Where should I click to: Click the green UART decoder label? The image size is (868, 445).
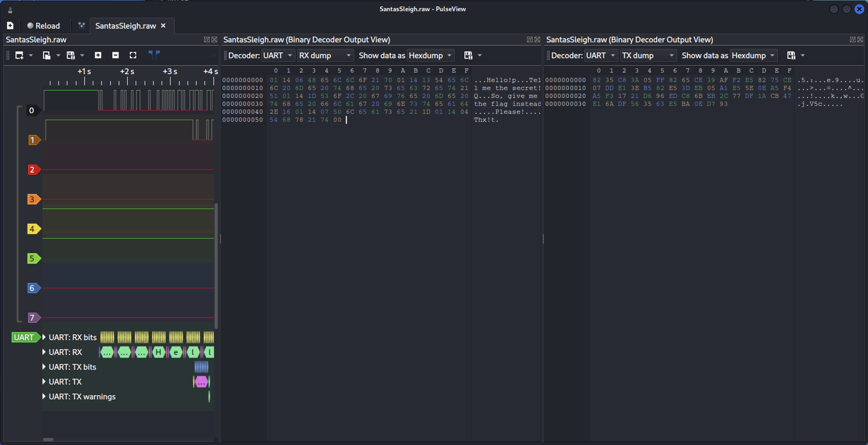(26, 337)
